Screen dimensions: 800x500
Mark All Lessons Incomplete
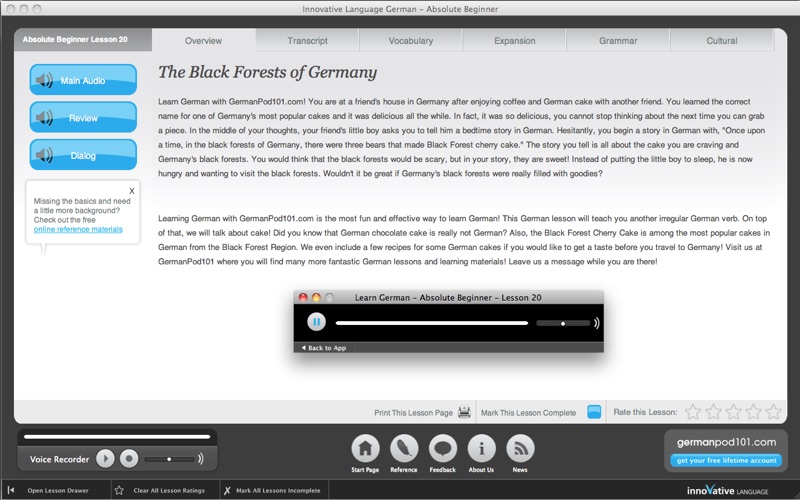tap(278, 490)
